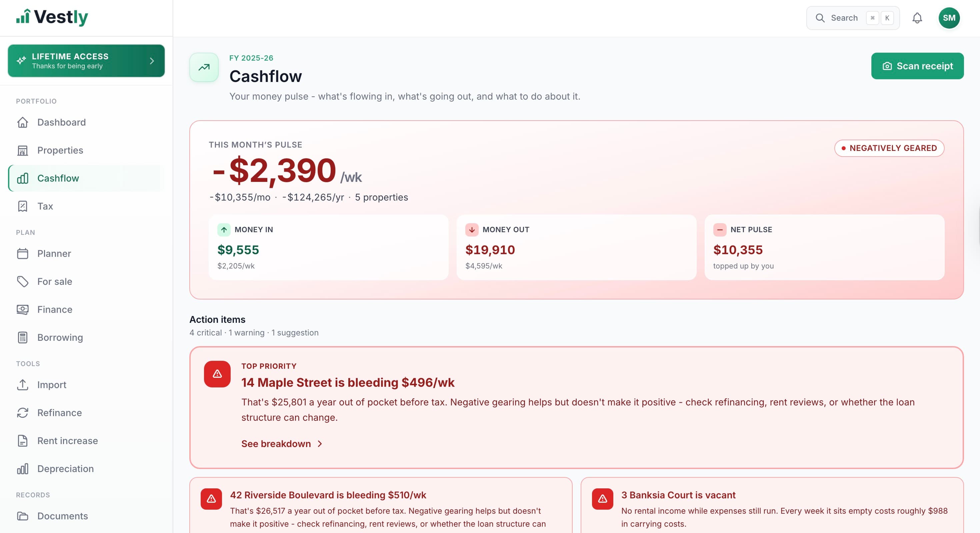Open the Refinance tool

[86, 413]
